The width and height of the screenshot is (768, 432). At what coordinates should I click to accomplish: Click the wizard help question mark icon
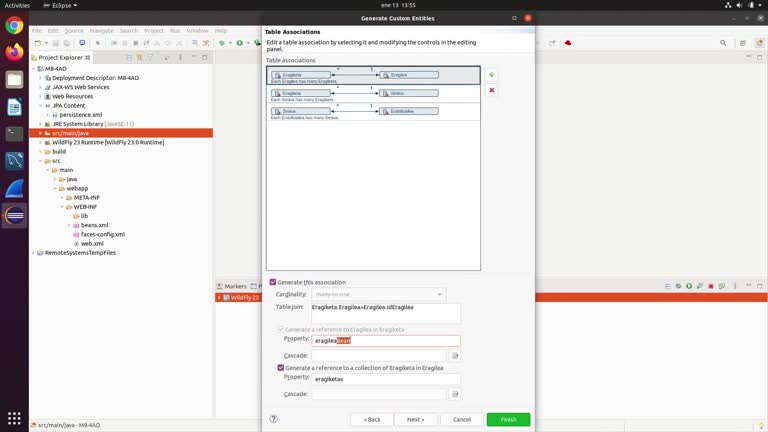point(274,419)
